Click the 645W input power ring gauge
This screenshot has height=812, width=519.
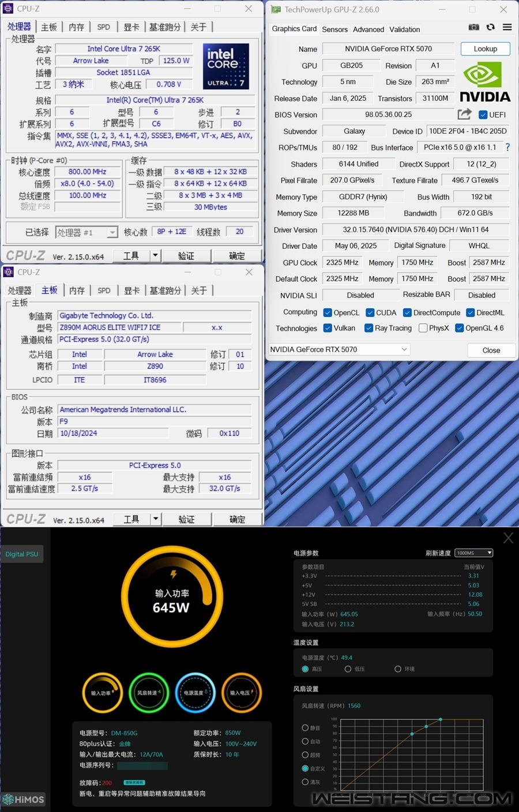(172, 597)
